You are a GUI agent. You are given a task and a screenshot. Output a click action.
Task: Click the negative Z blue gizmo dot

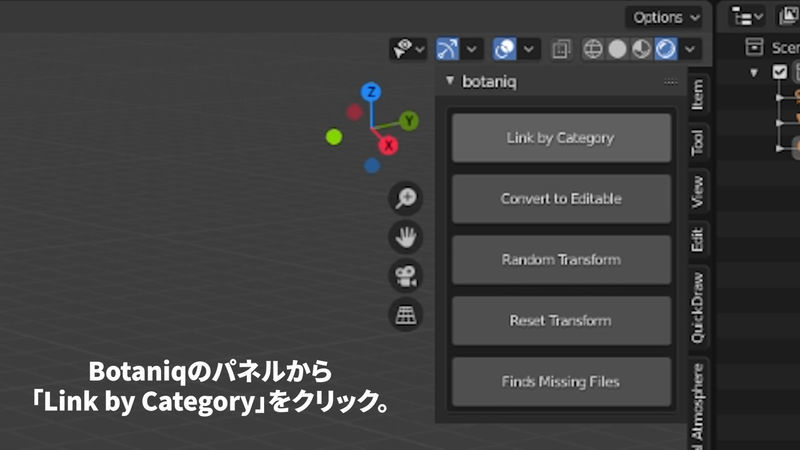tap(372, 165)
